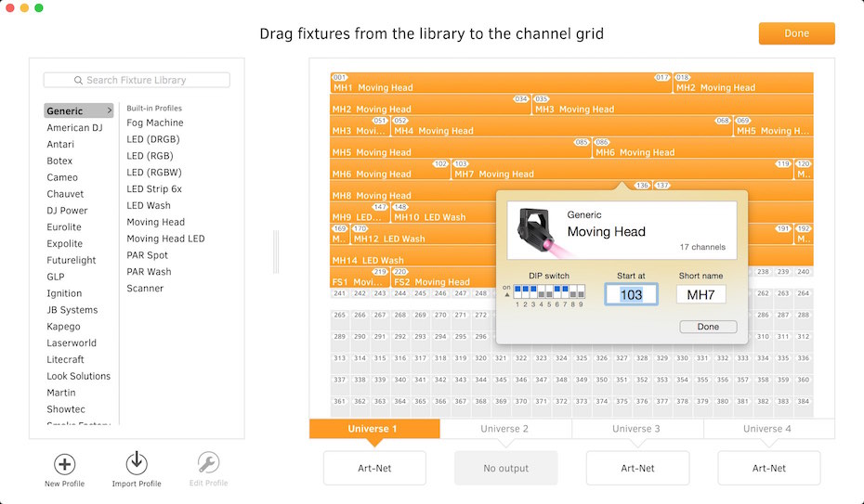Select Chauvet in the manufacturer list
This screenshot has width=864, height=504.
(65, 194)
